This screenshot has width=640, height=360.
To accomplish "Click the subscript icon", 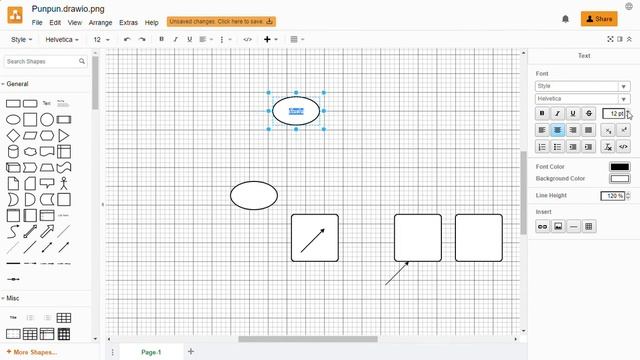I will tap(608, 130).
